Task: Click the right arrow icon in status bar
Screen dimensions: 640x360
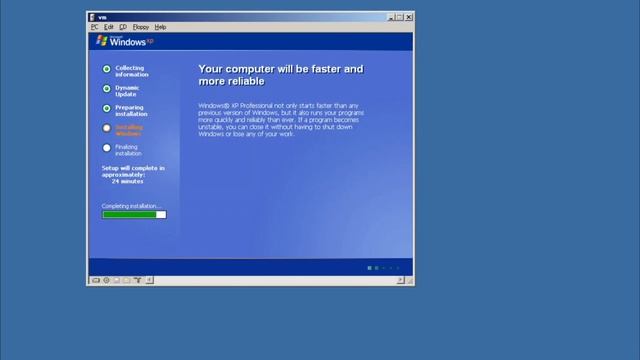Action: 400,280
